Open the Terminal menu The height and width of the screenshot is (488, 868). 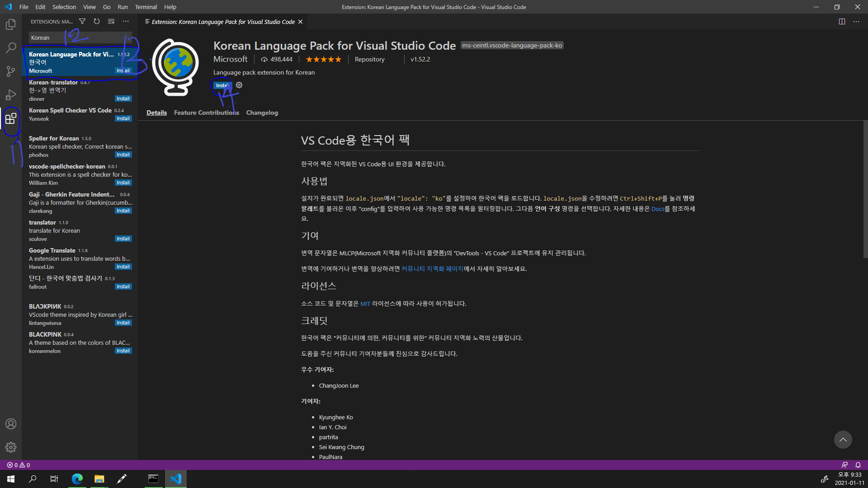click(x=146, y=7)
